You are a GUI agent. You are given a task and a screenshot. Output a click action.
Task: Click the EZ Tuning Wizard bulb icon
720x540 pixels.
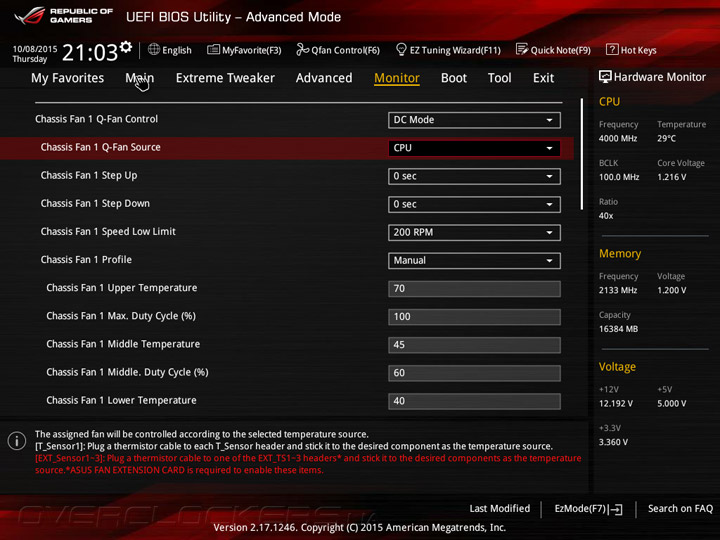[401, 49]
